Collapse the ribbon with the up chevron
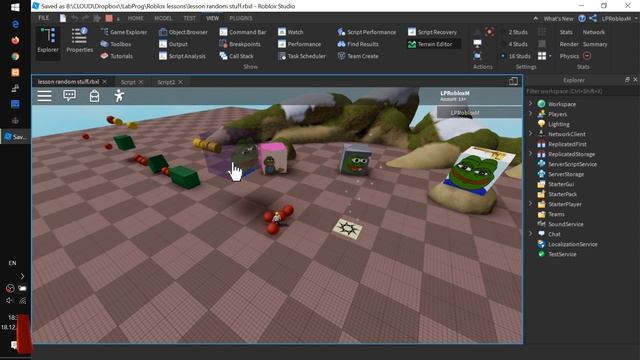This screenshot has height=360, width=640. click(x=536, y=18)
